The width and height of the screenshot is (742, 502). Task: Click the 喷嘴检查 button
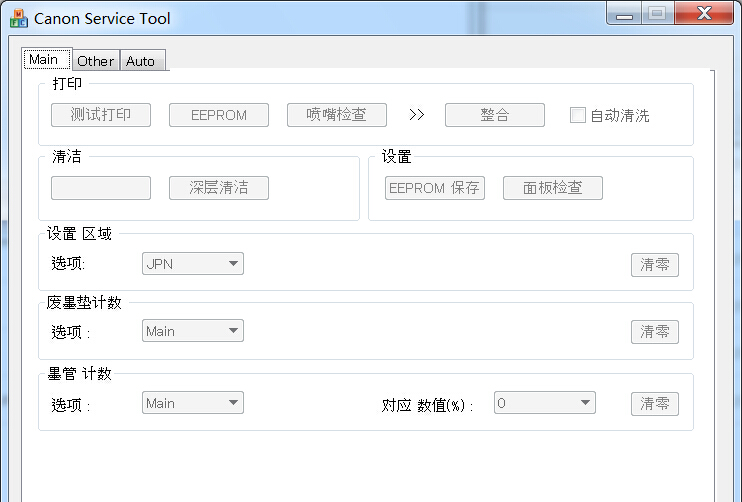tap(336, 115)
